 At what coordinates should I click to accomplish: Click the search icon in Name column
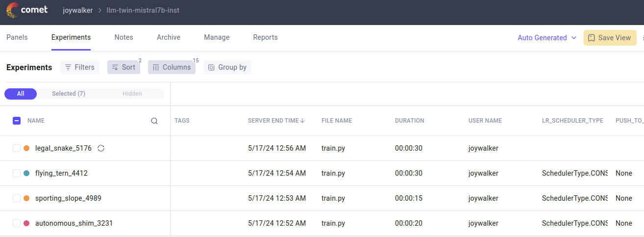click(x=154, y=121)
